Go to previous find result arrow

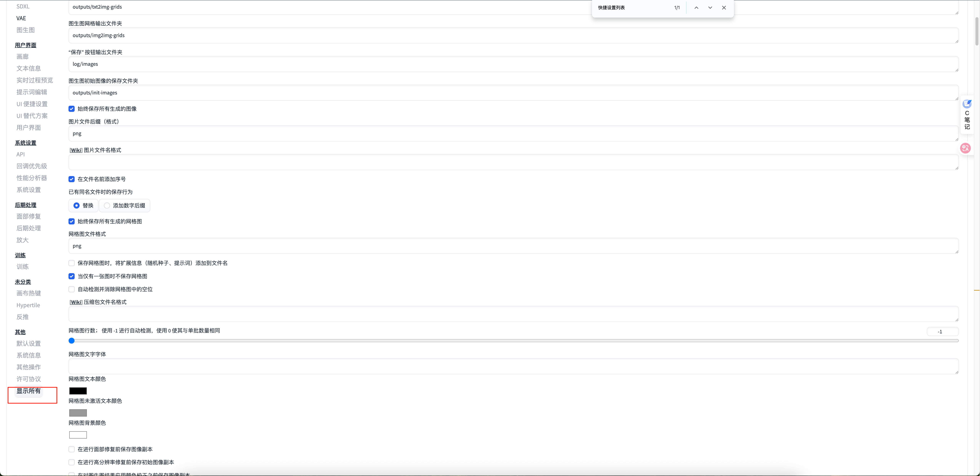pyautogui.click(x=696, y=8)
